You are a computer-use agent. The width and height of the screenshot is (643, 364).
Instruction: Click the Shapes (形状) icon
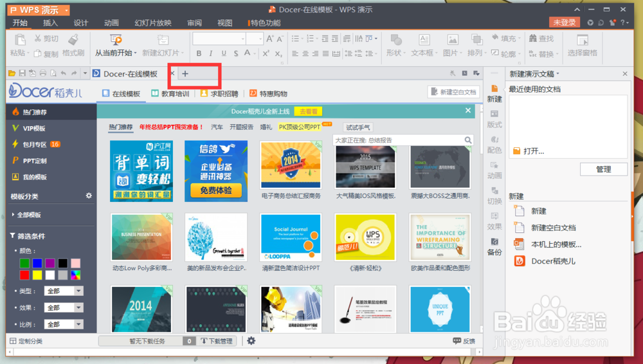click(396, 40)
